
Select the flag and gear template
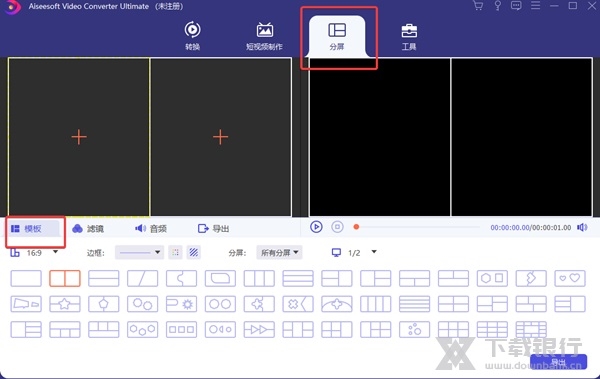(181, 304)
